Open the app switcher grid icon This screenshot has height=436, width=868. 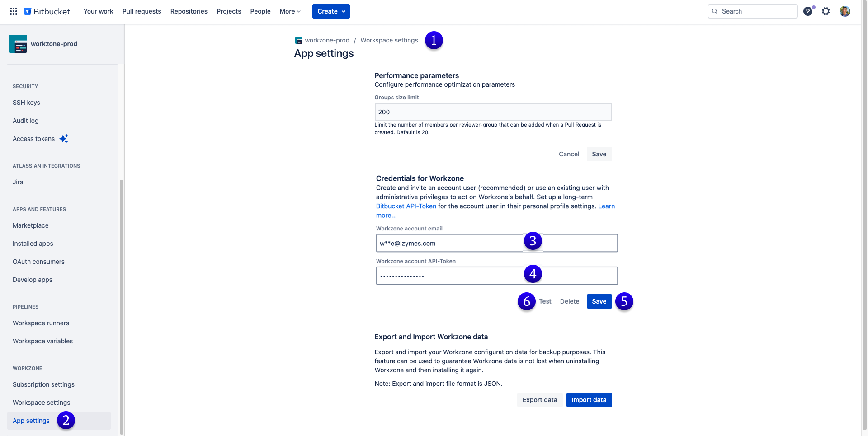(x=14, y=11)
